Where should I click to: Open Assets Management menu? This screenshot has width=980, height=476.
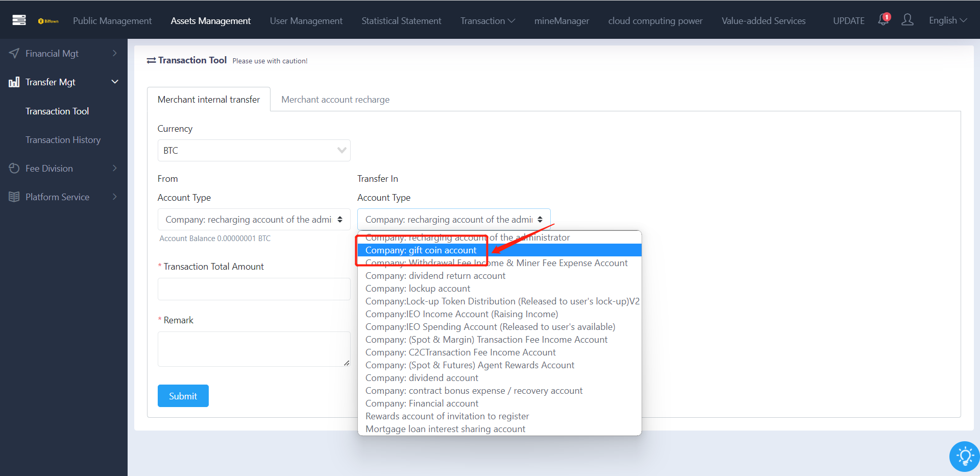pos(211,20)
